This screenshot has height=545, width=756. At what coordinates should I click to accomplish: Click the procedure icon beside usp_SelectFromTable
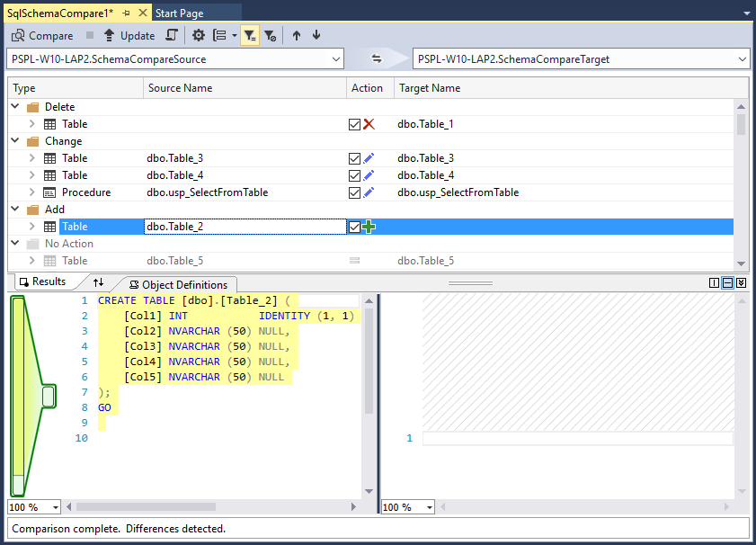[x=49, y=192]
